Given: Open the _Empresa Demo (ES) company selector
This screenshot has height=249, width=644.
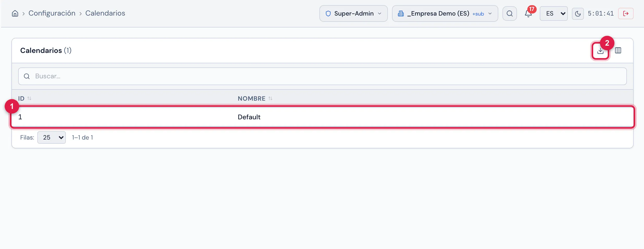Looking at the screenshot, I should point(445,13).
